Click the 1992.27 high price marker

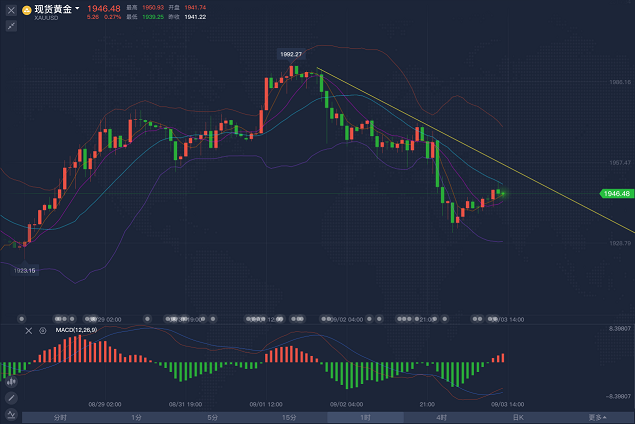point(290,54)
